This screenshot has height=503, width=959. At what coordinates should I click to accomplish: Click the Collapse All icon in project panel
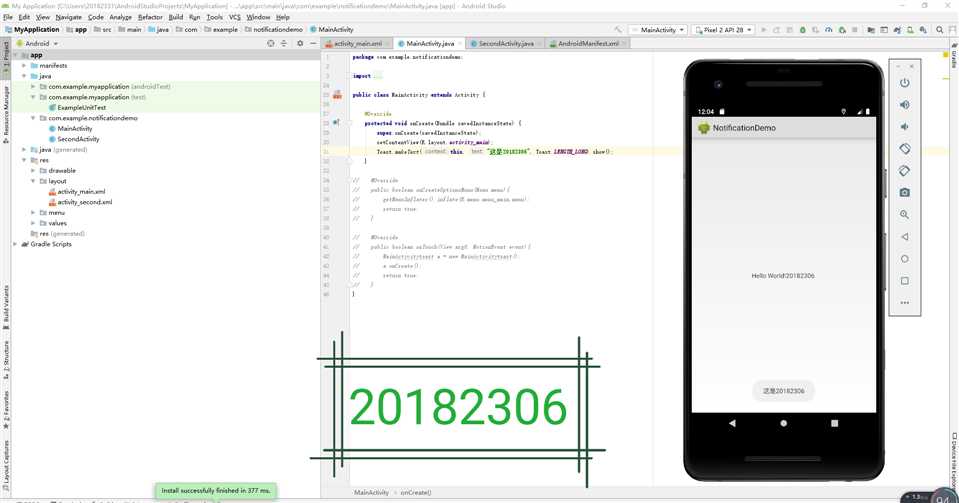pyautogui.click(x=284, y=43)
